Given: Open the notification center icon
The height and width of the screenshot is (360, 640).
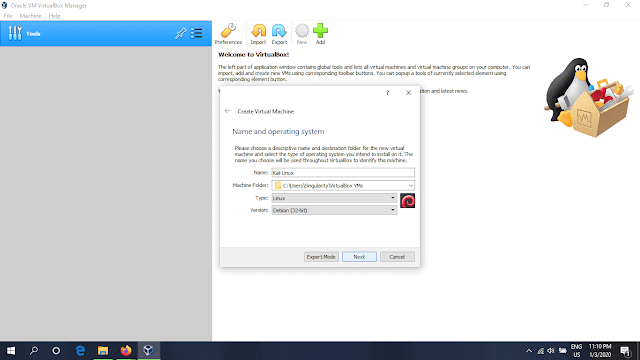Looking at the screenshot, I should click(625, 351).
